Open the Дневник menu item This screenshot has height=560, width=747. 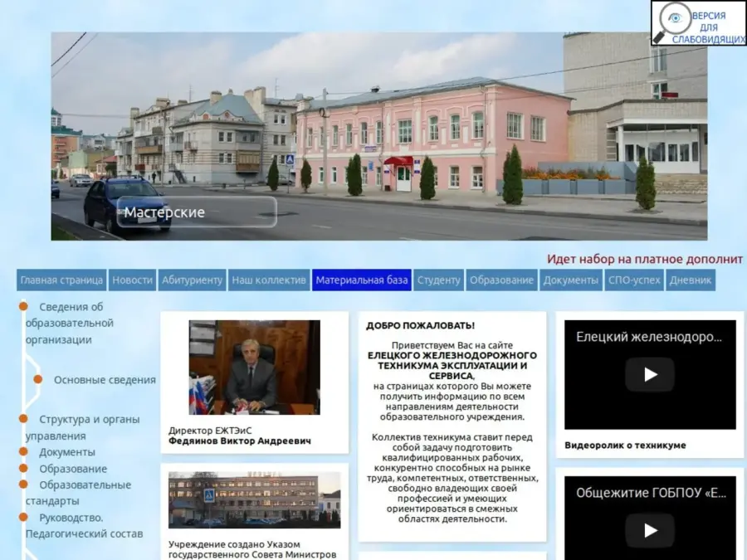tap(691, 280)
